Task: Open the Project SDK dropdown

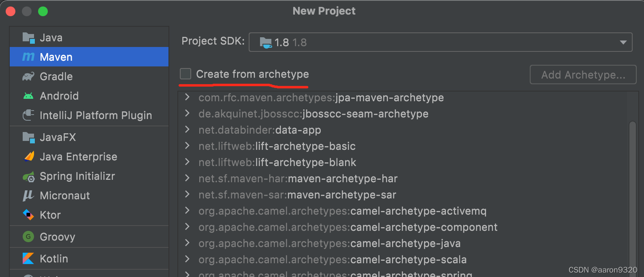Action: 440,42
